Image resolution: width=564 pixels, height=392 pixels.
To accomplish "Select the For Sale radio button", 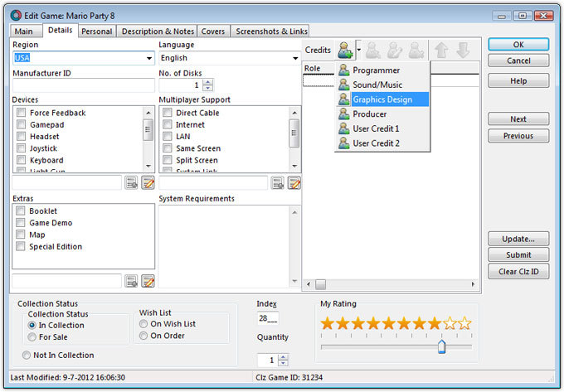I will pos(32,337).
